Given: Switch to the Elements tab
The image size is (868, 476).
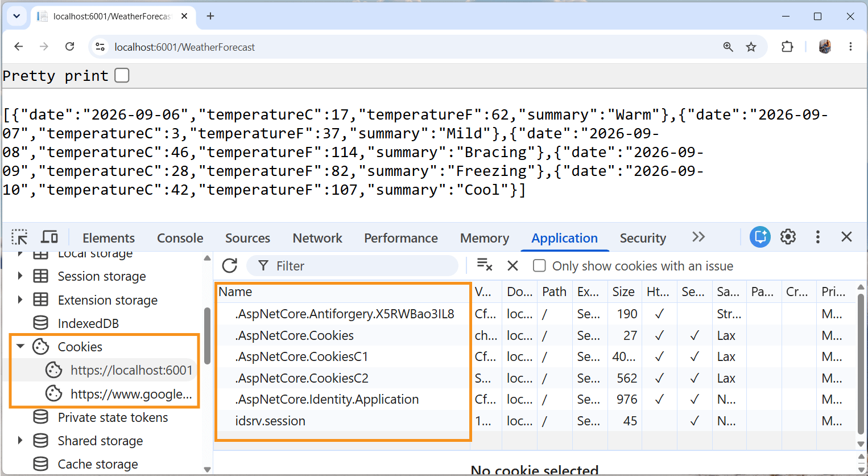Looking at the screenshot, I should point(109,238).
